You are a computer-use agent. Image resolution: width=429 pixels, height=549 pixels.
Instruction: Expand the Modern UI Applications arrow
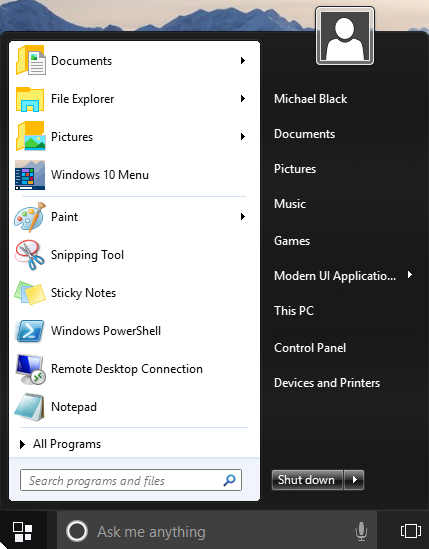pyautogui.click(x=410, y=275)
